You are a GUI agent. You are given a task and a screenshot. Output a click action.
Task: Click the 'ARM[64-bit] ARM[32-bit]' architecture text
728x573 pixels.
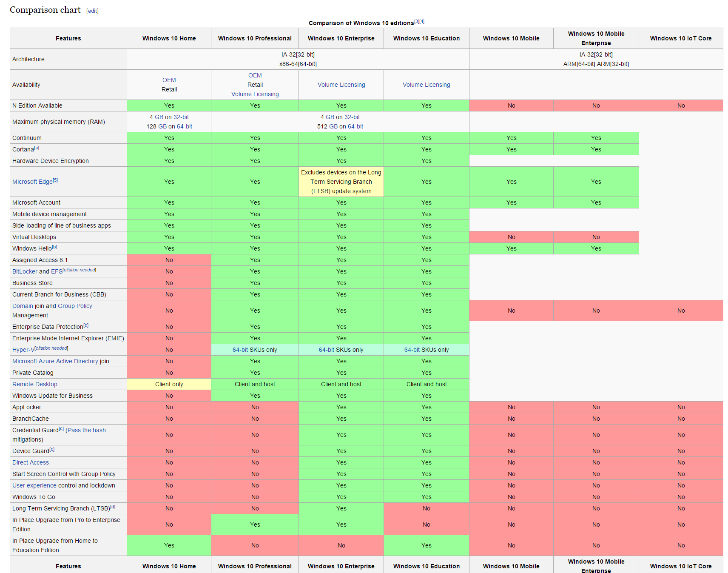[x=596, y=64]
